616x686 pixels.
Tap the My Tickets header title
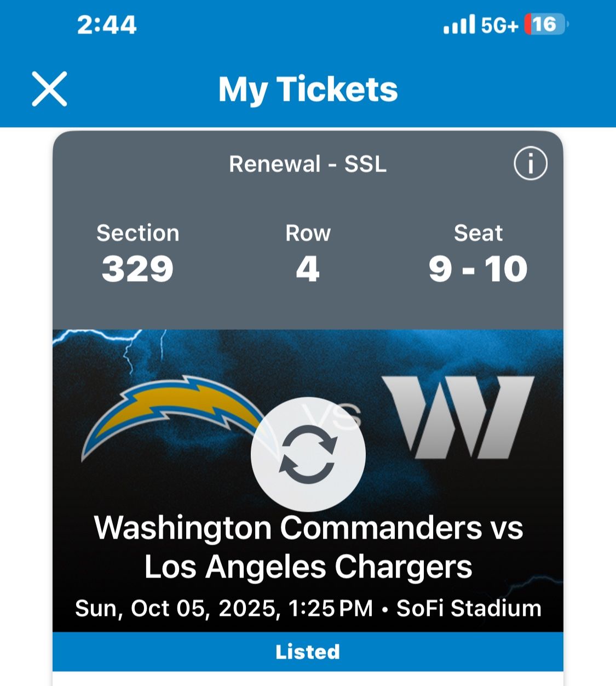tap(308, 89)
